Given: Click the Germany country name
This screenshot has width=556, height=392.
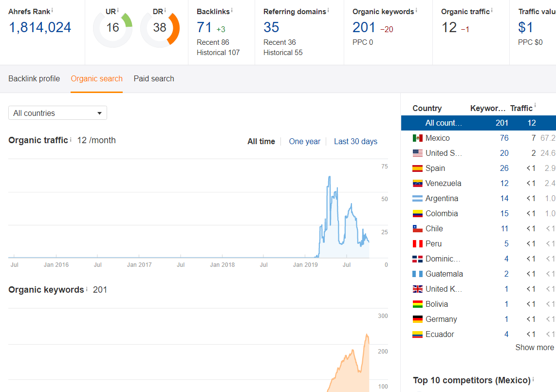Looking at the screenshot, I should tap(441, 319).
